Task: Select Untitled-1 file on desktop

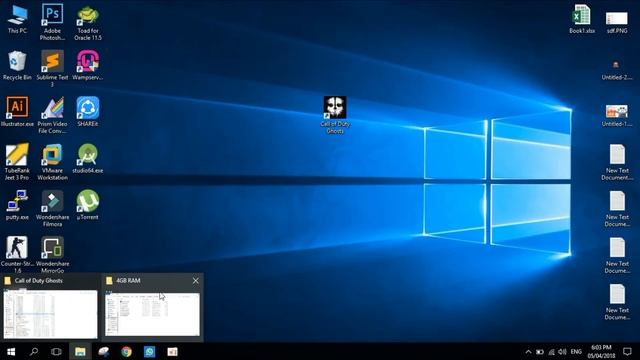Action: (617, 115)
